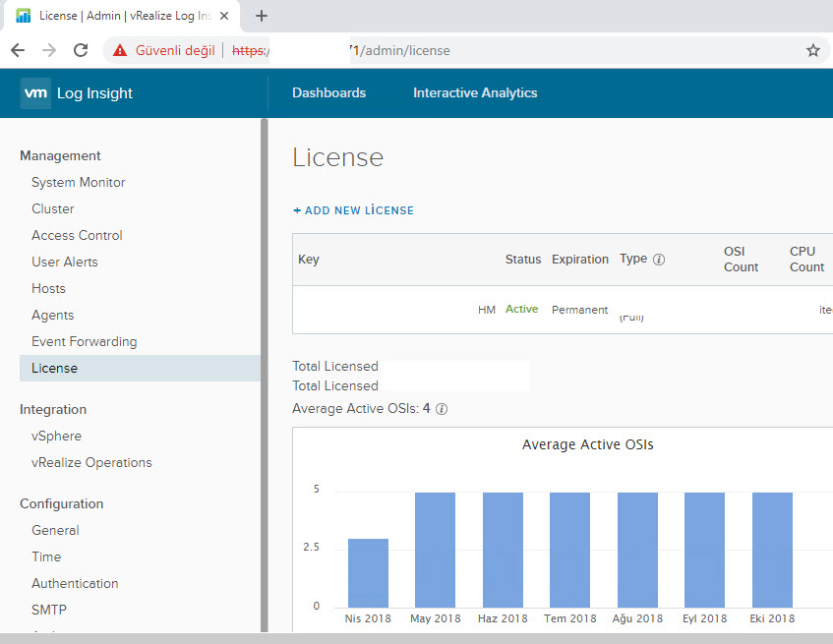The height and width of the screenshot is (644, 833).
Task: Open the Dashboards tab
Action: point(328,93)
